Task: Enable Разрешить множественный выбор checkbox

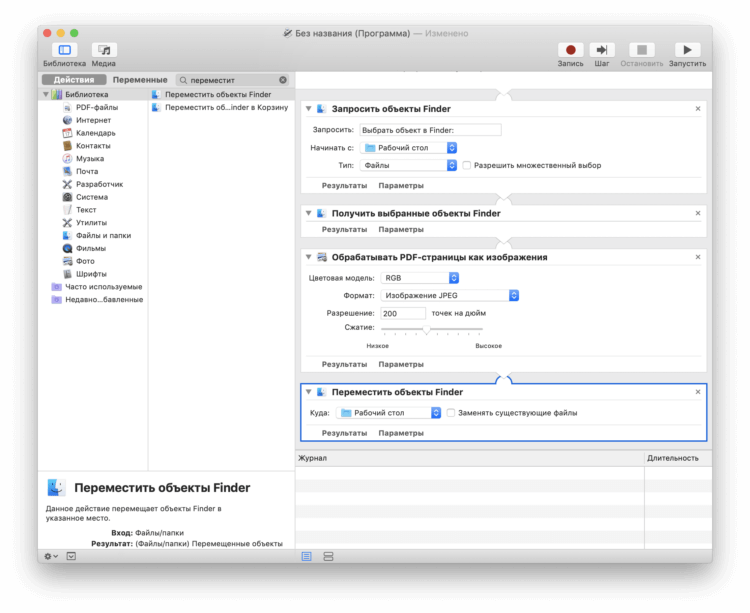Action: point(466,165)
